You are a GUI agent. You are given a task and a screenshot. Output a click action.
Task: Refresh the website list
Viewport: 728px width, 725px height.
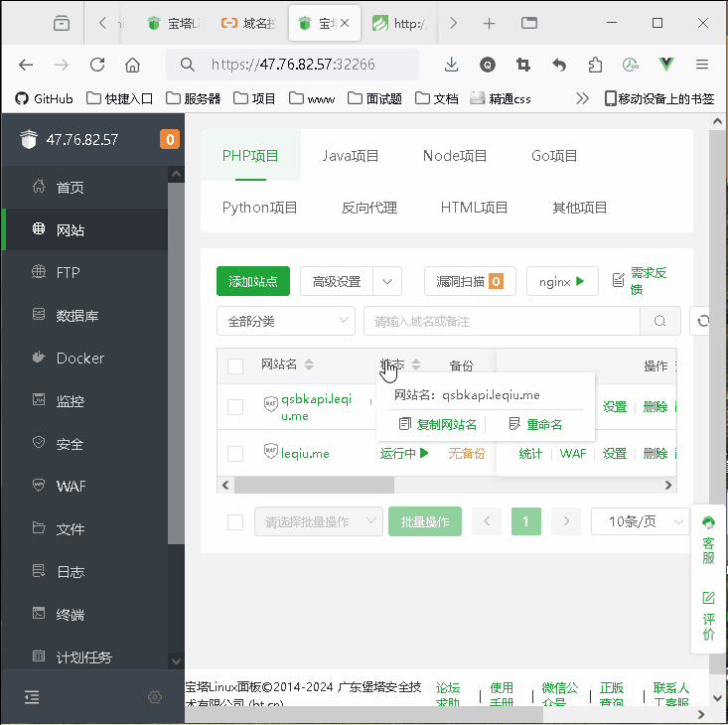pyautogui.click(x=702, y=321)
